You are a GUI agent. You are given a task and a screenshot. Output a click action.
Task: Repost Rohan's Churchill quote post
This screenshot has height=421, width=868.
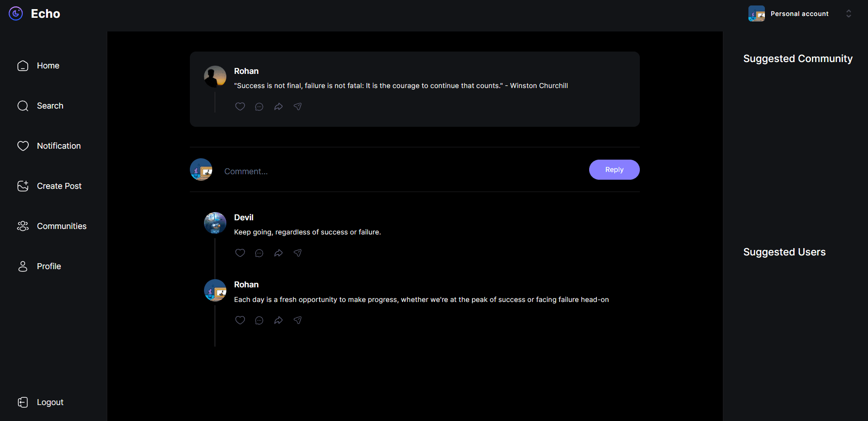tap(278, 107)
